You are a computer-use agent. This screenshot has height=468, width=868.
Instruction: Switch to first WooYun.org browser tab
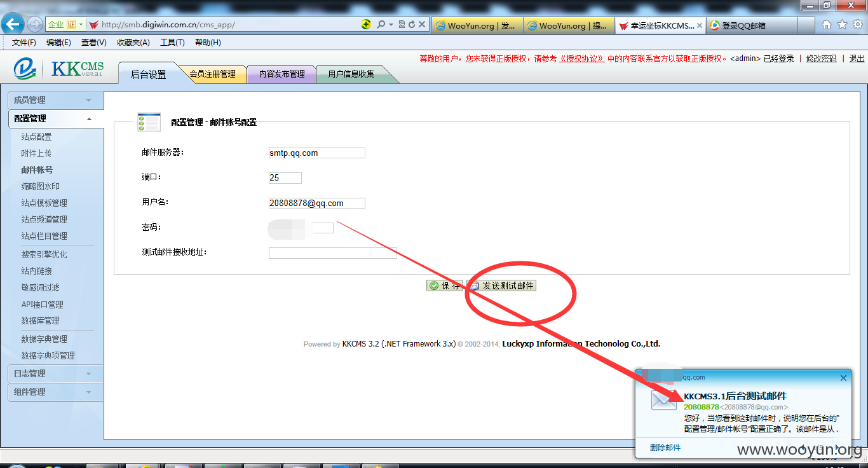pyautogui.click(x=477, y=25)
